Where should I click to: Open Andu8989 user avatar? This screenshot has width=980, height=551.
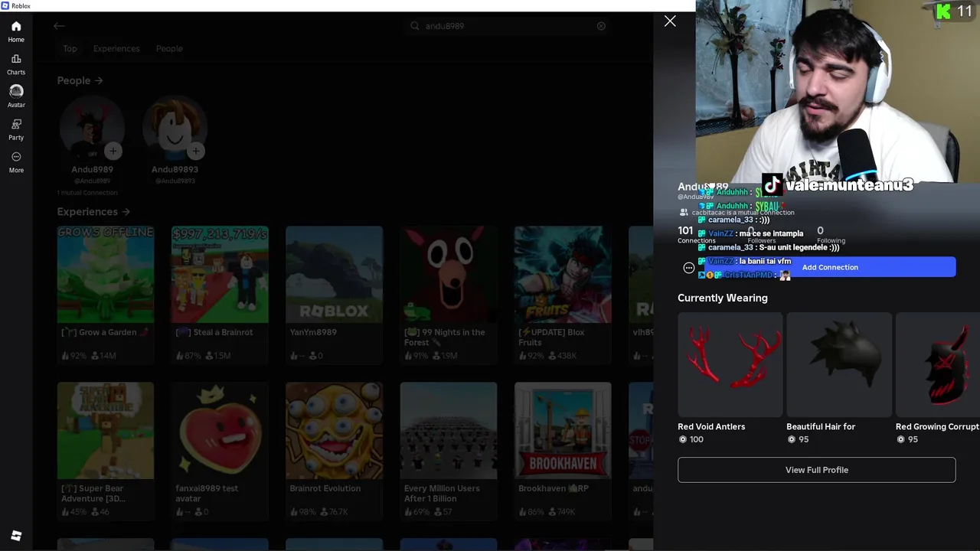click(x=92, y=128)
